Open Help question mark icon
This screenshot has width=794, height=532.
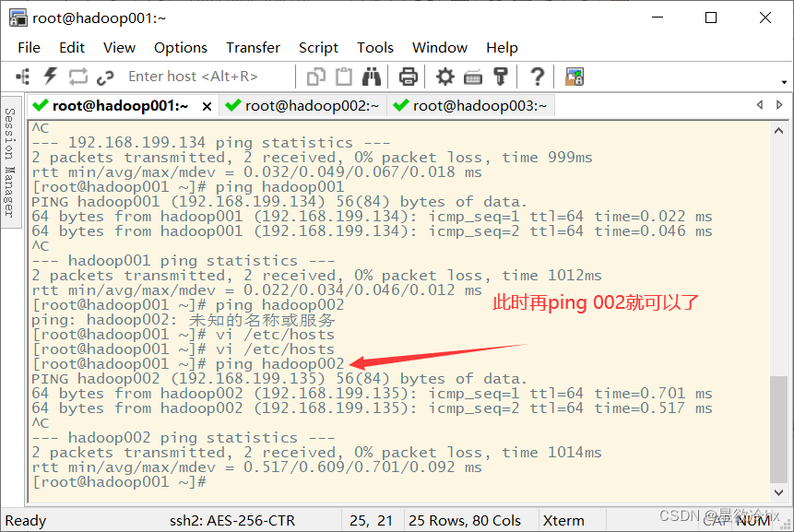coord(538,77)
